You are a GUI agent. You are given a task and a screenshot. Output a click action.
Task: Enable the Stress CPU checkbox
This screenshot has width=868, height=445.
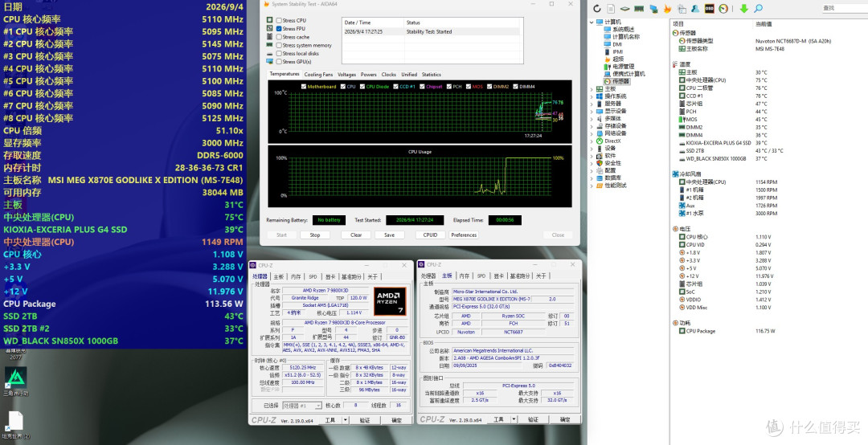279,20
